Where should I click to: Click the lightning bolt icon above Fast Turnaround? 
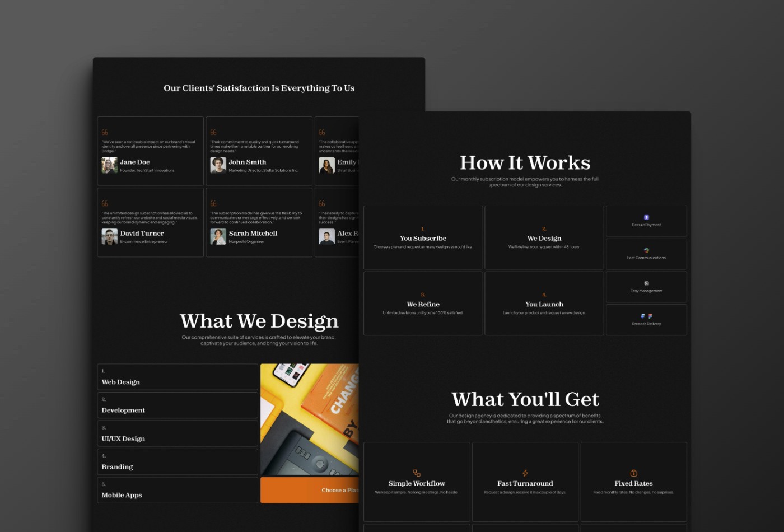click(x=525, y=473)
